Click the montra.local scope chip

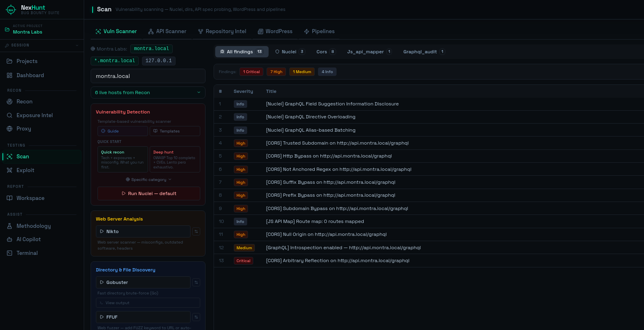tap(151, 49)
